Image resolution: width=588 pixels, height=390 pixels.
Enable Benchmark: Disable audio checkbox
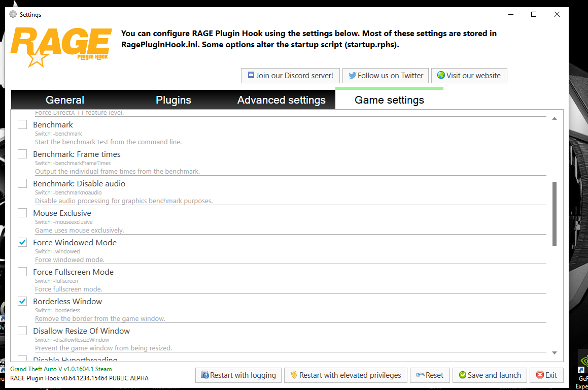(22, 183)
